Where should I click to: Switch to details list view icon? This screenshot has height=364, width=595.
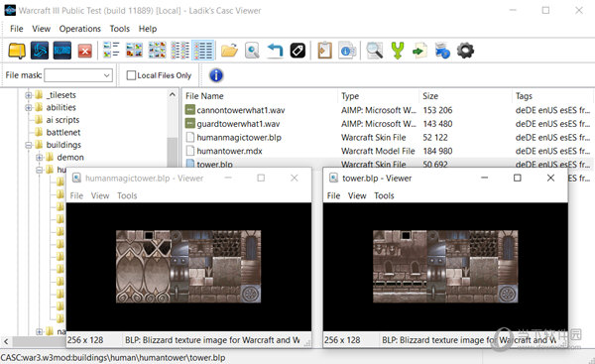203,51
